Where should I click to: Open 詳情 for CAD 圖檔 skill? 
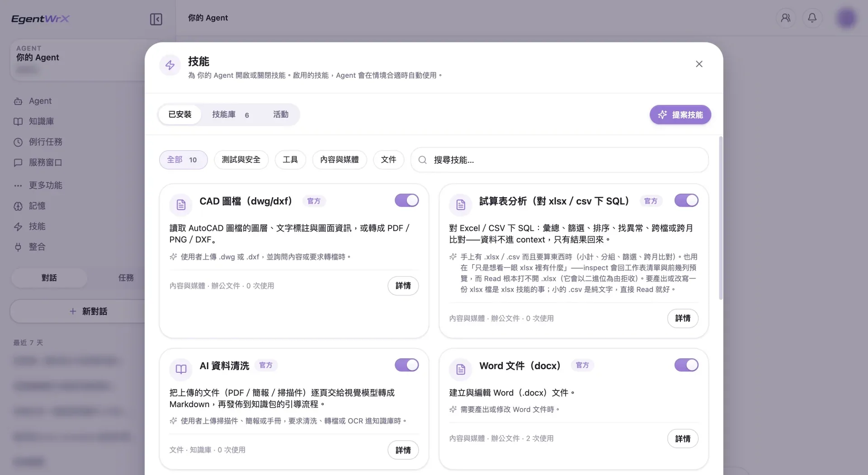tap(403, 286)
